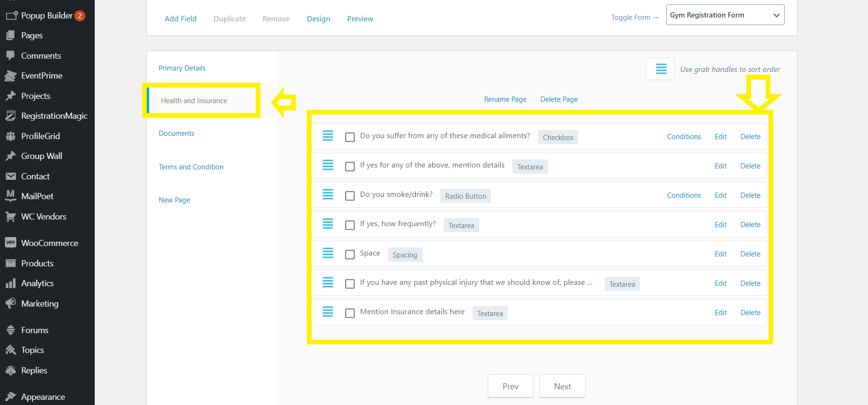The height and width of the screenshot is (405, 868).
Task: Delete the past physical injury field
Action: tap(750, 283)
